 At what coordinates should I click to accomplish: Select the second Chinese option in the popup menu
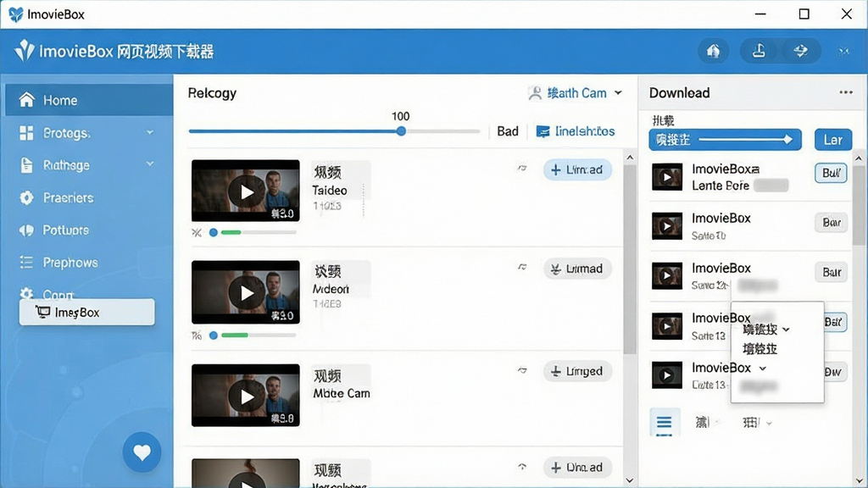click(x=760, y=348)
